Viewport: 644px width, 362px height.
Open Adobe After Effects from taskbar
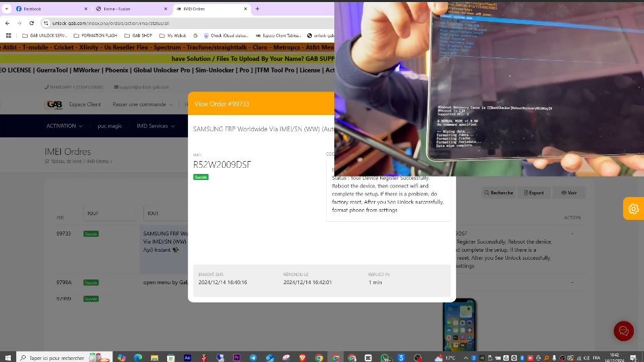[187, 358]
